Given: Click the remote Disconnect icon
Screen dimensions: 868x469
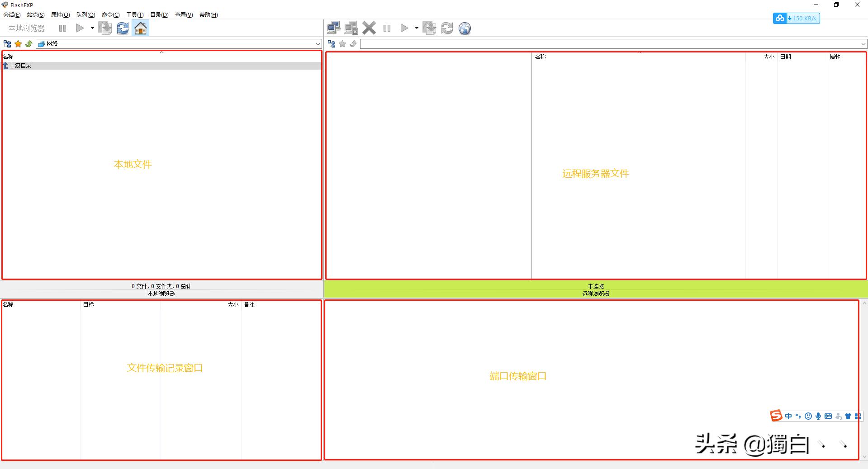Looking at the screenshot, I should [x=351, y=28].
